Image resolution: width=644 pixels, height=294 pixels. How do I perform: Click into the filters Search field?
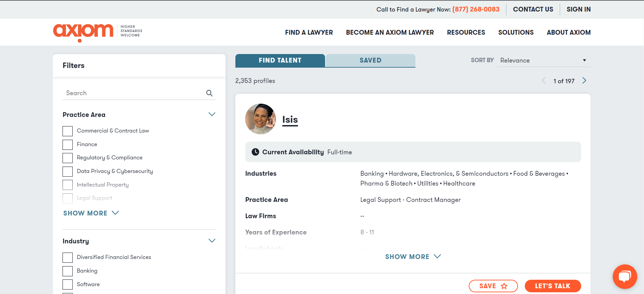pos(134,93)
